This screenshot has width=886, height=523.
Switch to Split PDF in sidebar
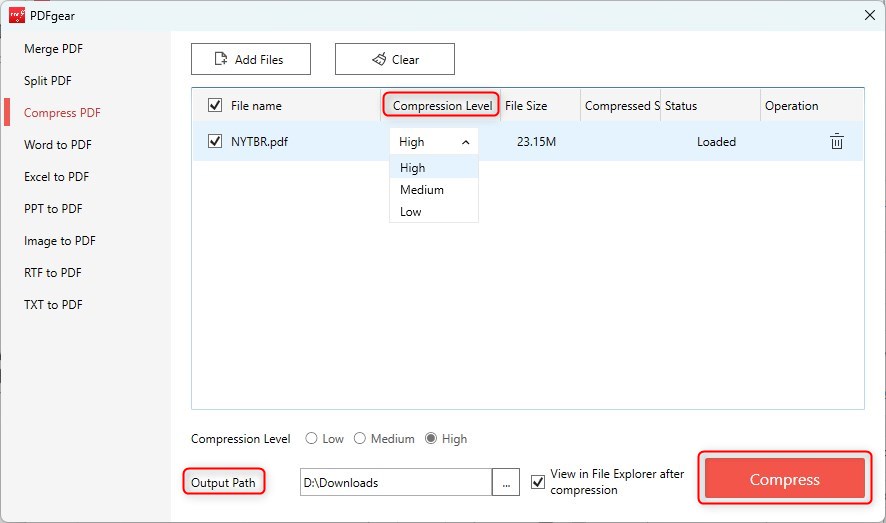[48, 81]
